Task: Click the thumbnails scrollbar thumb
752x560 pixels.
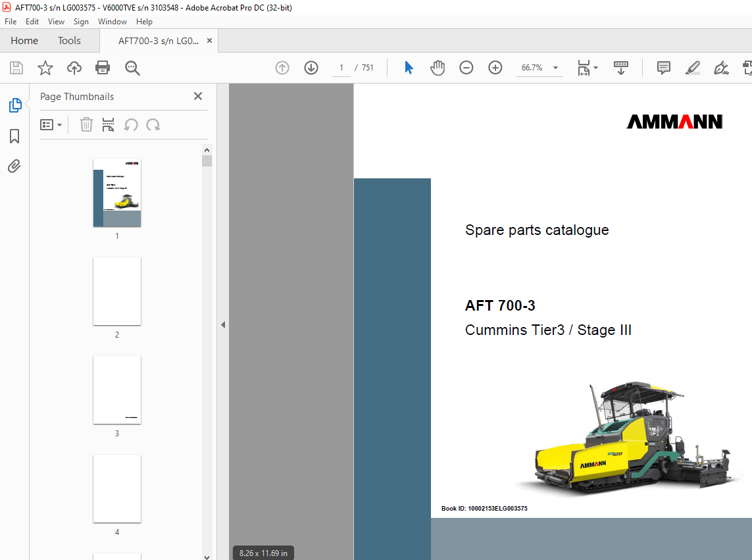Action: [207, 161]
